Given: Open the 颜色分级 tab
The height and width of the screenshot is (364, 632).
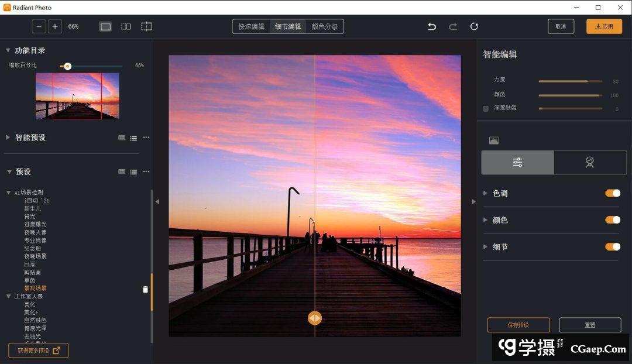Looking at the screenshot, I should click(x=324, y=26).
